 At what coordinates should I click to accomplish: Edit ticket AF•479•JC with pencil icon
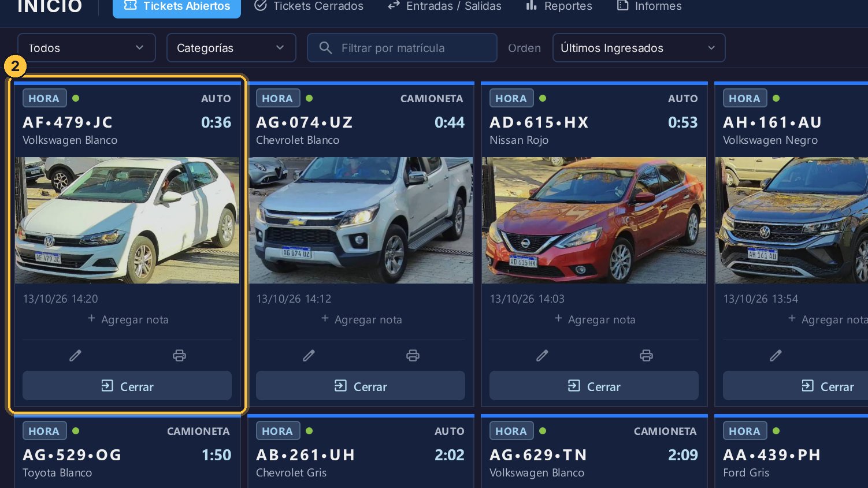tap(75, 356)
